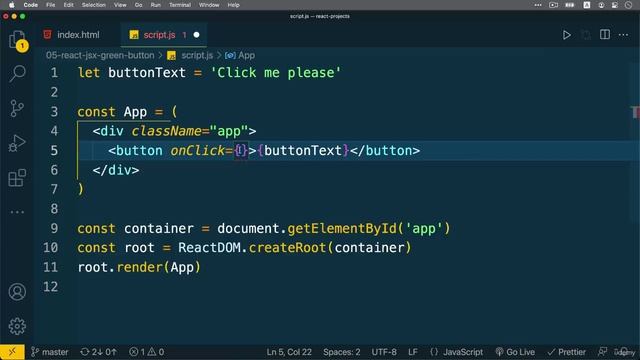
Task: Open the View menu
Action: [x=120, y=5]
